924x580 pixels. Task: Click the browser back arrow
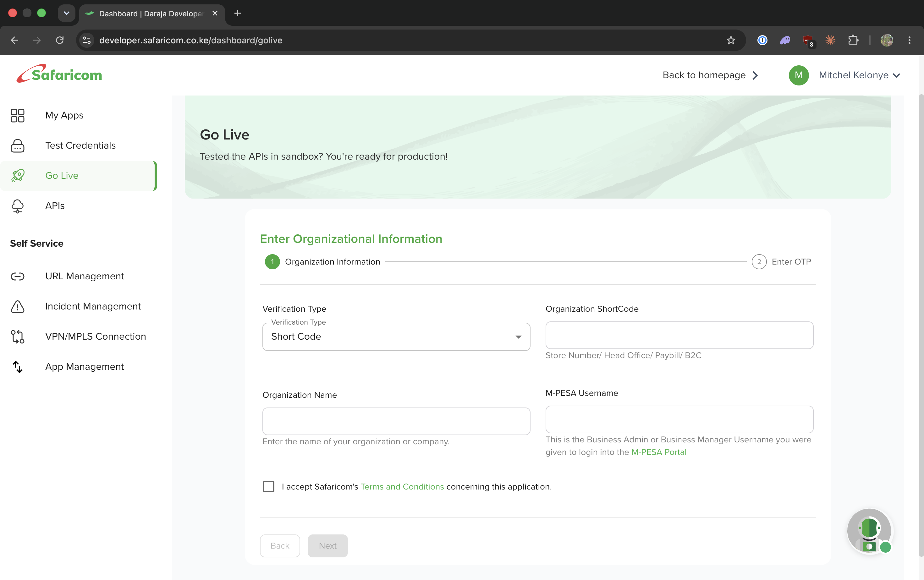14,40
